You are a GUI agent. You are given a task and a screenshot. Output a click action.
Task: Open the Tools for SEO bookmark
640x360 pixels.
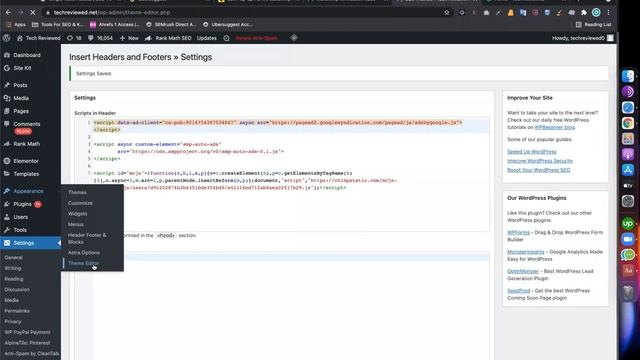58,24
